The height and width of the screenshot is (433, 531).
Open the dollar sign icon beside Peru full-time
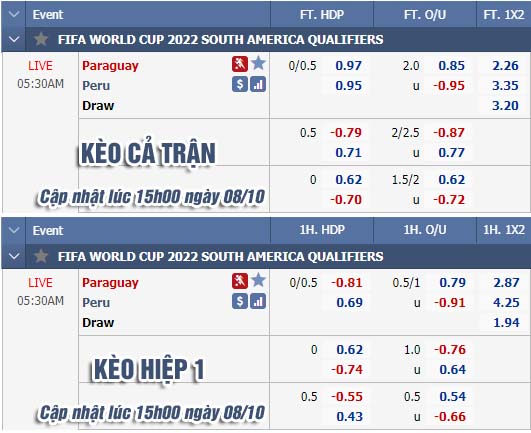pyautogui.click(x=240, y=84)
